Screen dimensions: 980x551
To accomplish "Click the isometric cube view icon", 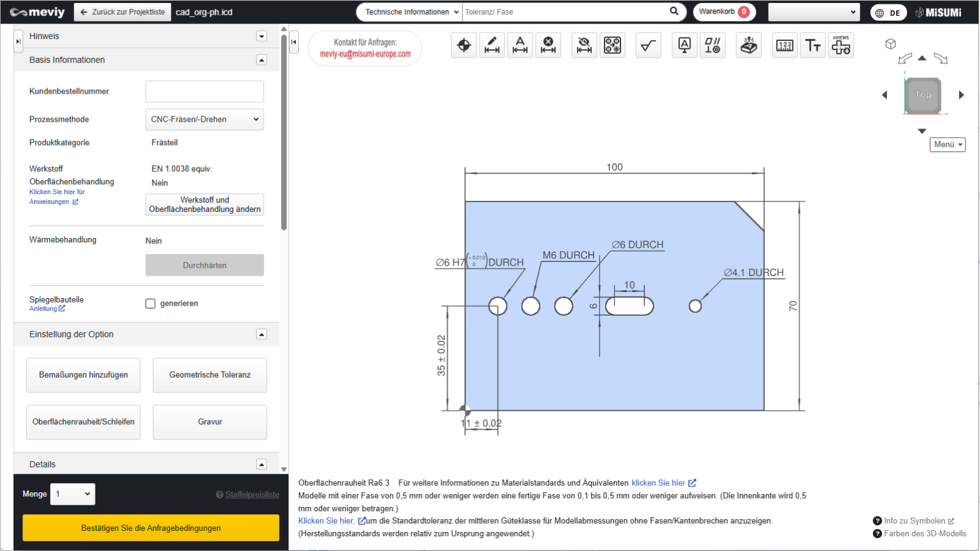I will pos(891,43).
